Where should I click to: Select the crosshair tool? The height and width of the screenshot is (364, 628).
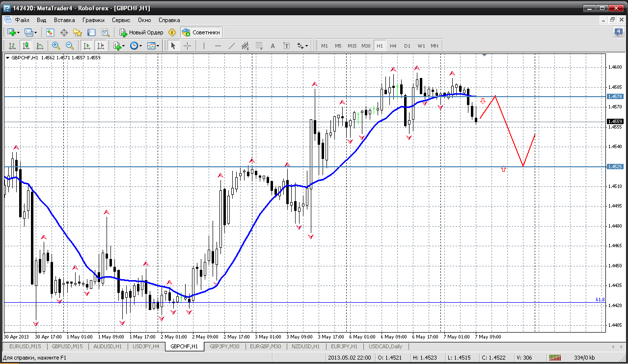tap(188, 46)
